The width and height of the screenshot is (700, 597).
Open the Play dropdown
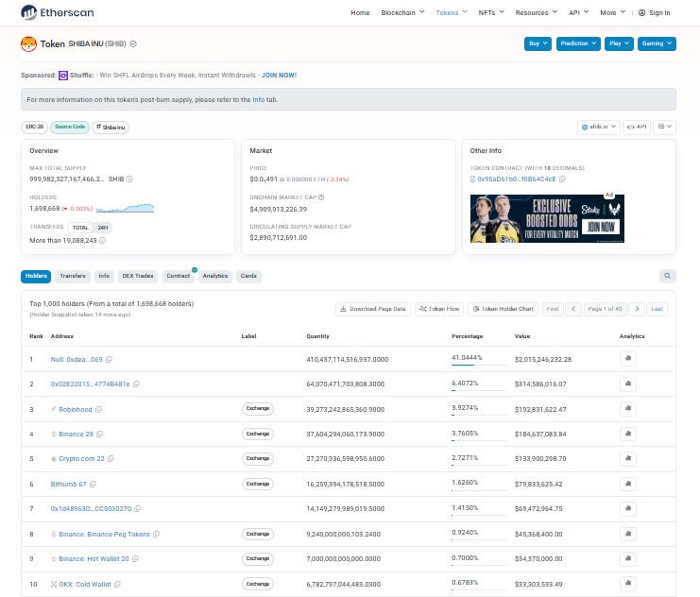[x=619, y=43]
